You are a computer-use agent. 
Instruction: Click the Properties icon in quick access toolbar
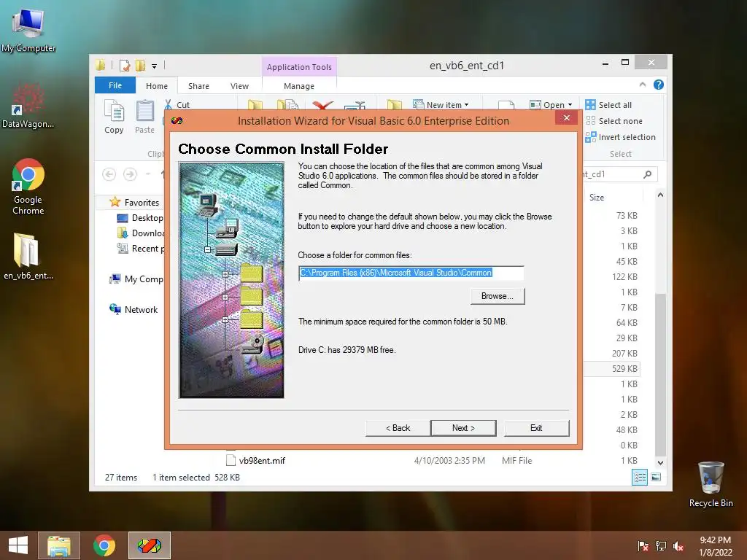(x=124, y=65)
